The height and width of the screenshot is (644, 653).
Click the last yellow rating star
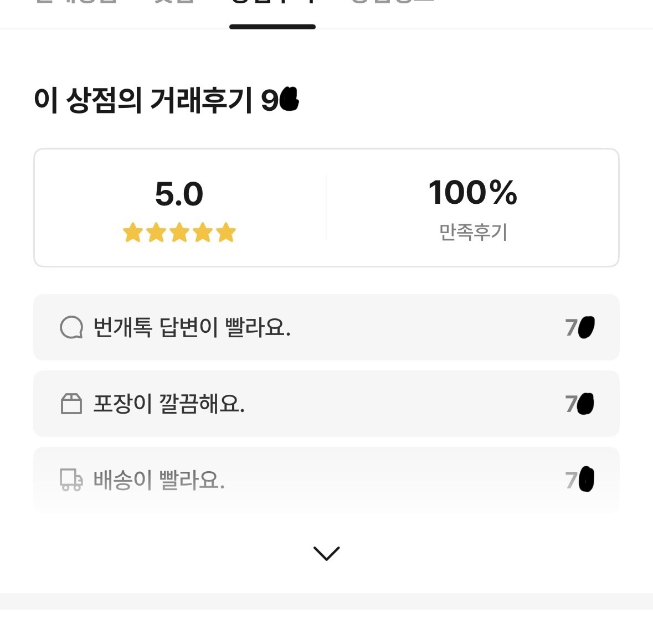tap(226, 233)
